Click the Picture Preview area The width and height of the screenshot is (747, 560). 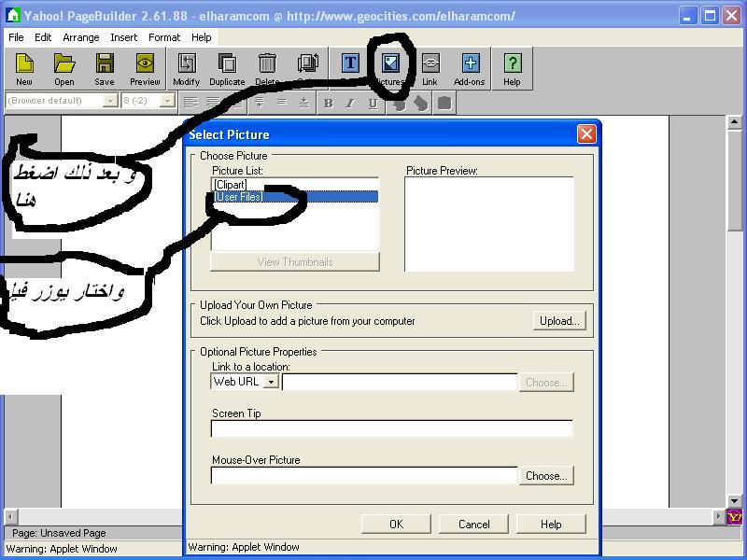coord(489,224)
